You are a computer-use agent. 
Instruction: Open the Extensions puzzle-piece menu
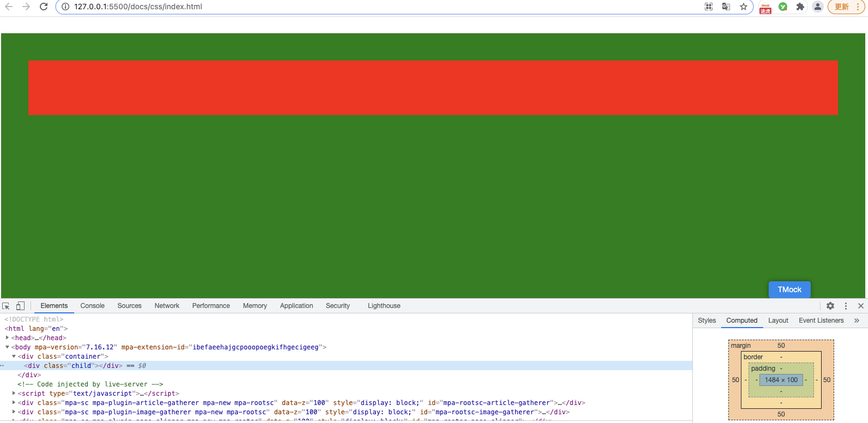800,7
